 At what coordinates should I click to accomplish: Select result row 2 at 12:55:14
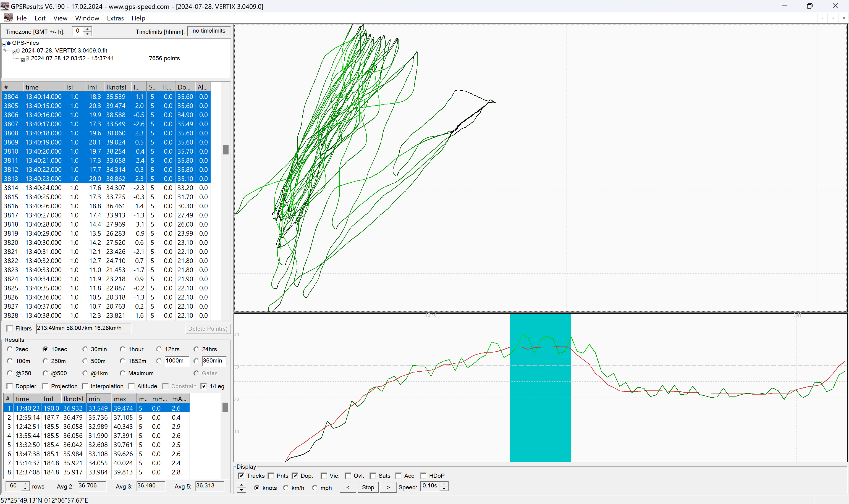(96, 418)
